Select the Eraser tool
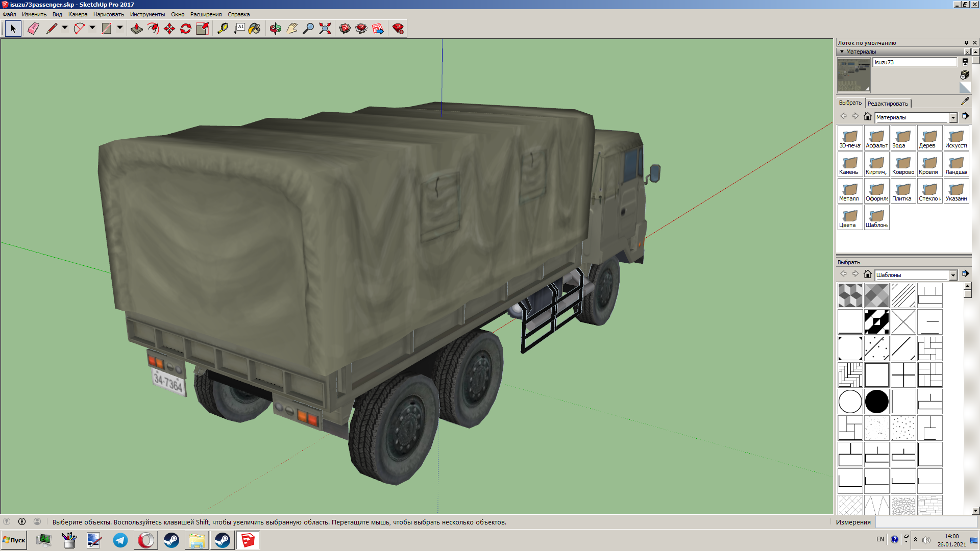 [33, 29]
